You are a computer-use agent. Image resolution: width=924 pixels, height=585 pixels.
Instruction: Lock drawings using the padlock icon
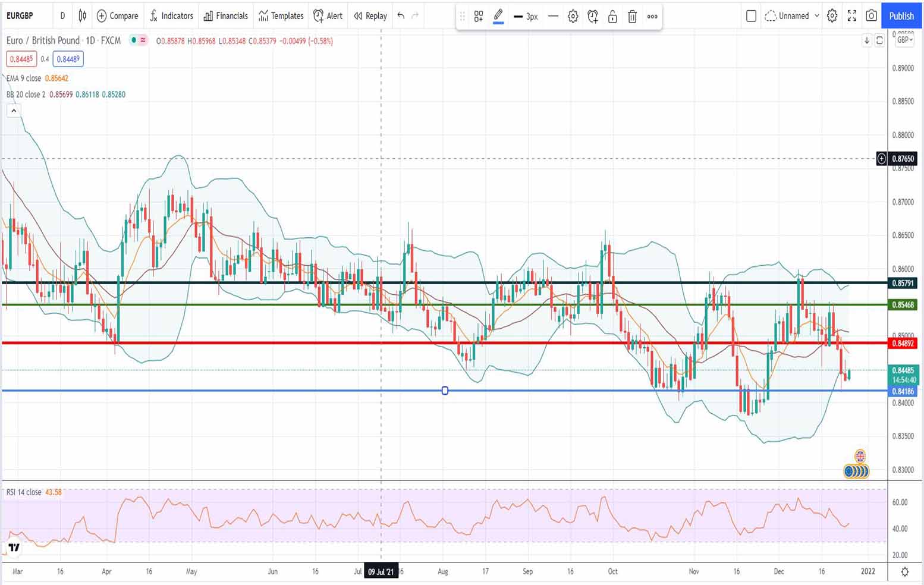(612, 17)
